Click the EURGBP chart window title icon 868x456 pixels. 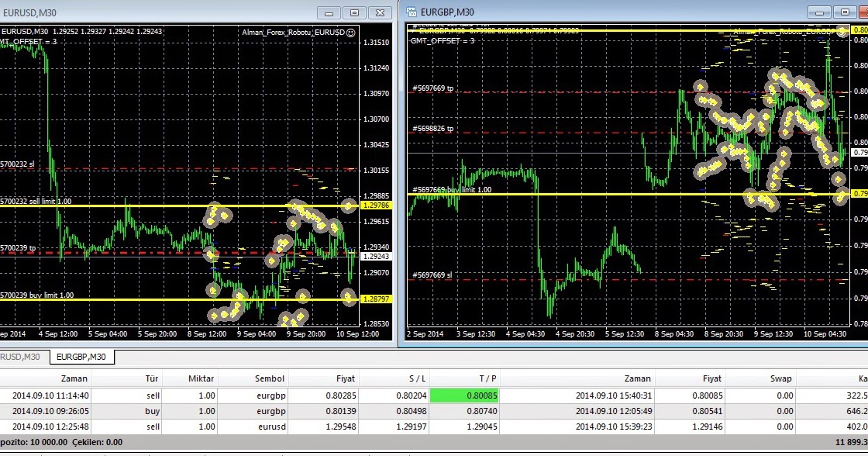point(412,12)
